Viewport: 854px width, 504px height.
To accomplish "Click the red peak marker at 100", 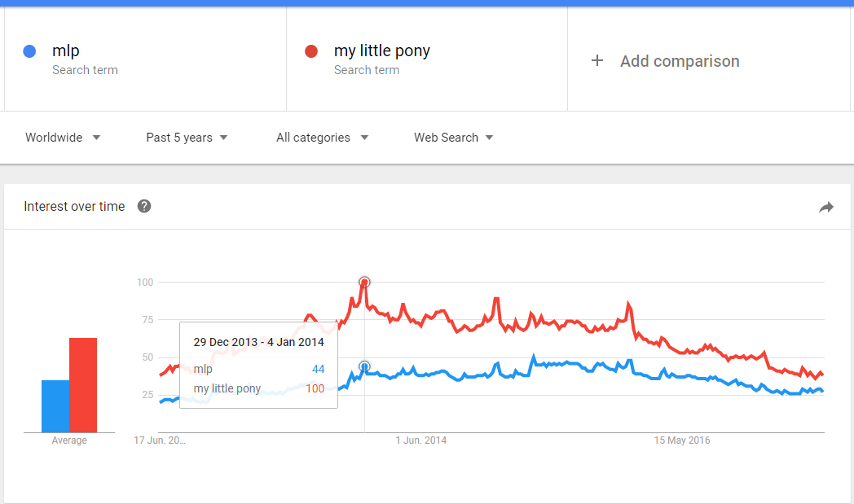I will [364, 282].
